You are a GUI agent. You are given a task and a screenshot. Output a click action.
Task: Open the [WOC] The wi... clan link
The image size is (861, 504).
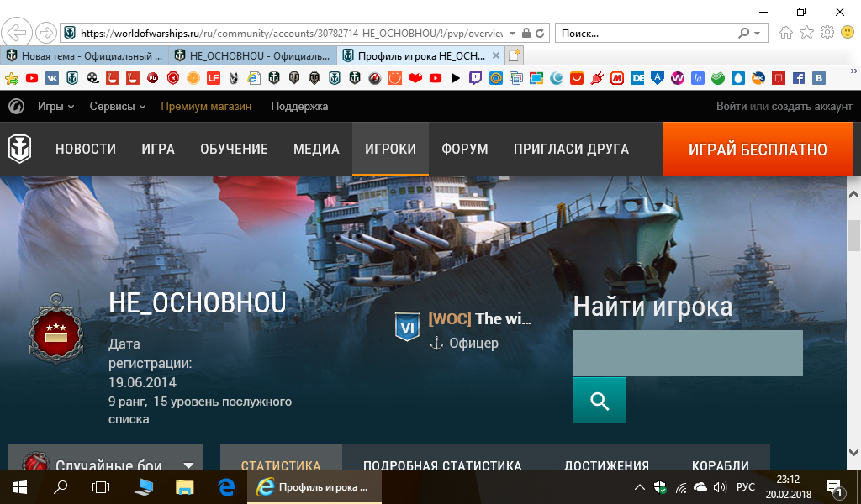click(x=480, y=318)
